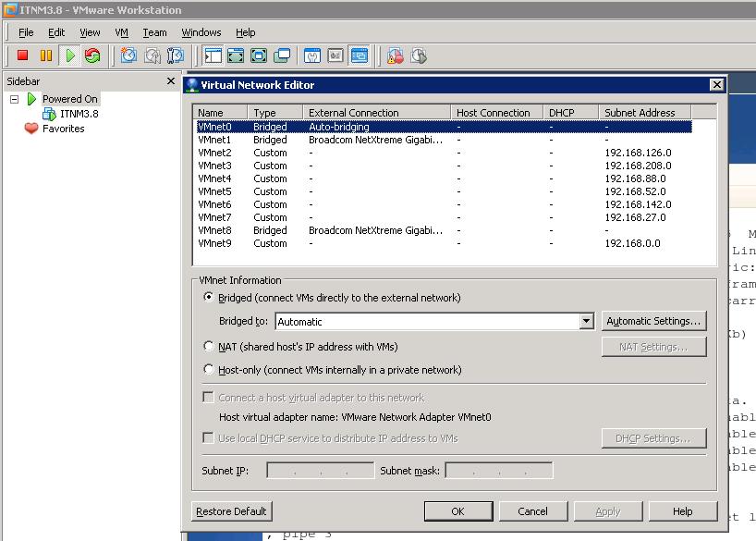Check Connect a host virtual adapter checkbox
Image resolution: width=756 pixels, height=541 pixels.
pos(208,397)
